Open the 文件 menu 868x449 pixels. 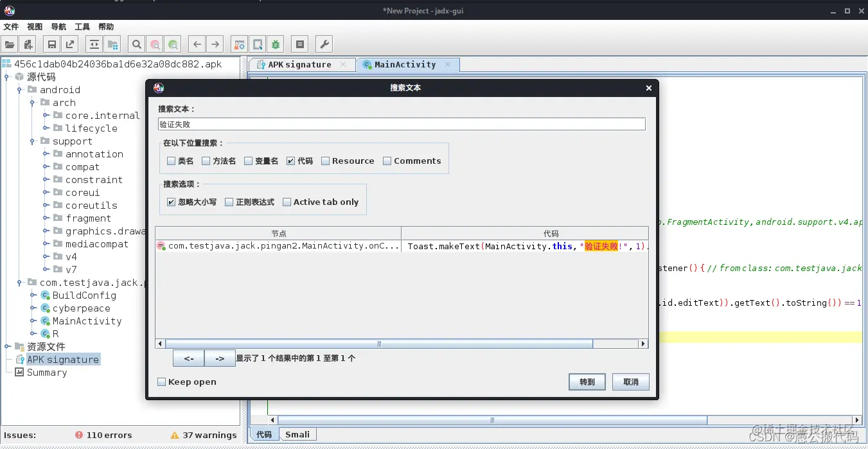click(11, 27)
